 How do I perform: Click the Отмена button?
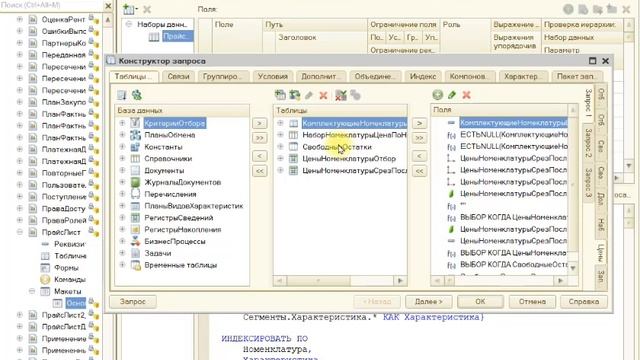(x=532, y=302)
